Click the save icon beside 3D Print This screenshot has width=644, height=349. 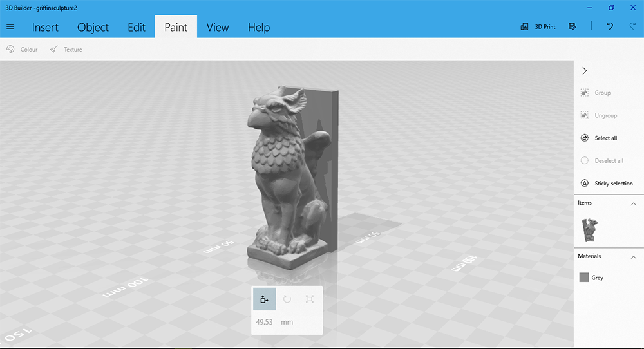(x=573, y=27)
